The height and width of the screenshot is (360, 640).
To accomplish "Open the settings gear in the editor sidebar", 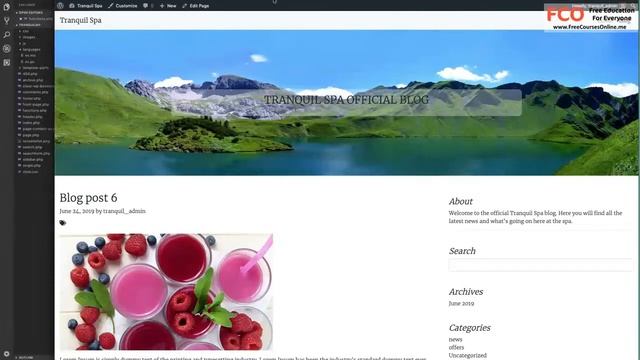I will [6, 354].
